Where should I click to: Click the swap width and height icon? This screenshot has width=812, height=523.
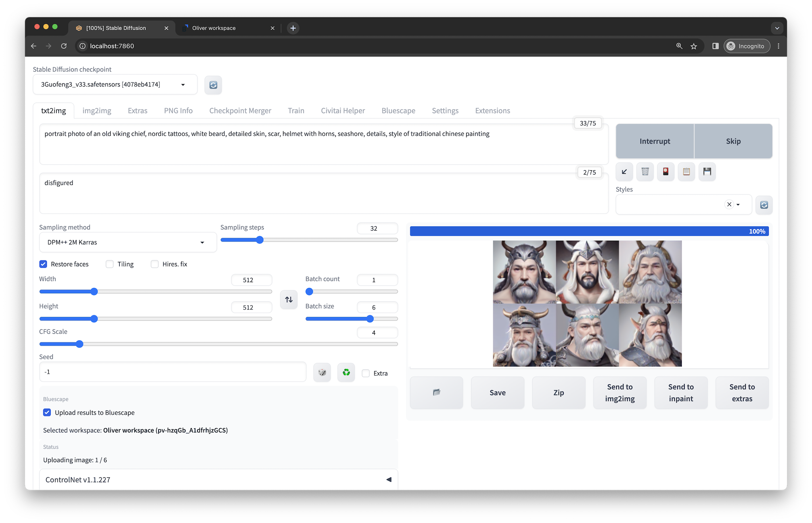tap(289, 300)
